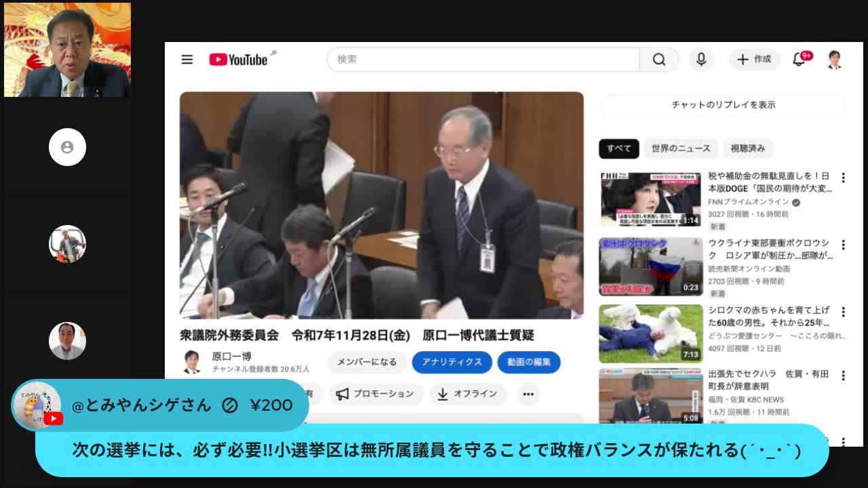Click the 作成 create button

755,60
